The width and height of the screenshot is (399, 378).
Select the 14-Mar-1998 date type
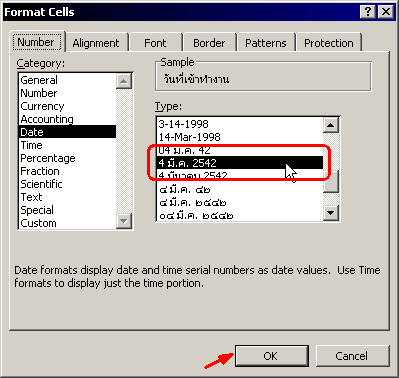pyautogui.click(x=189, y=137)
